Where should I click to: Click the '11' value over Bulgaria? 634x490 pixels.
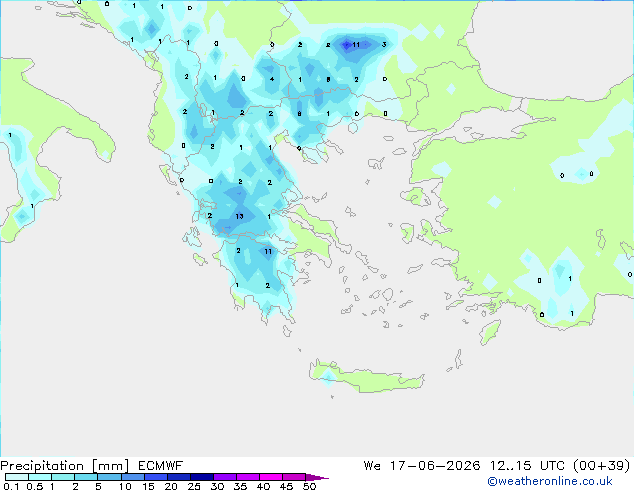point(356,44)
